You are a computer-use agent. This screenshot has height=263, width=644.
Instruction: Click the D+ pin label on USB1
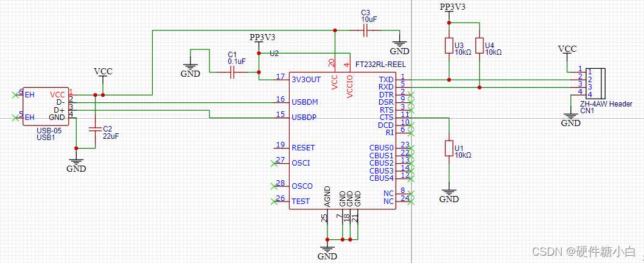(59, 110)
